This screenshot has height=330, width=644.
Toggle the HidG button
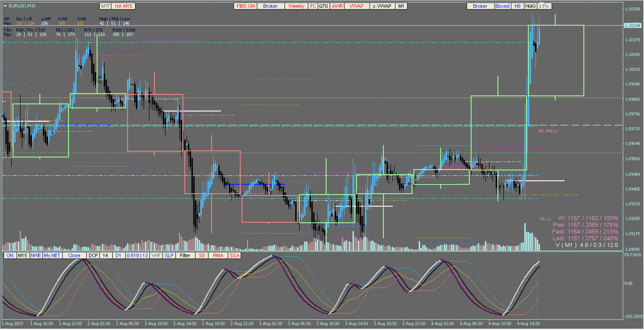(530, 6)
